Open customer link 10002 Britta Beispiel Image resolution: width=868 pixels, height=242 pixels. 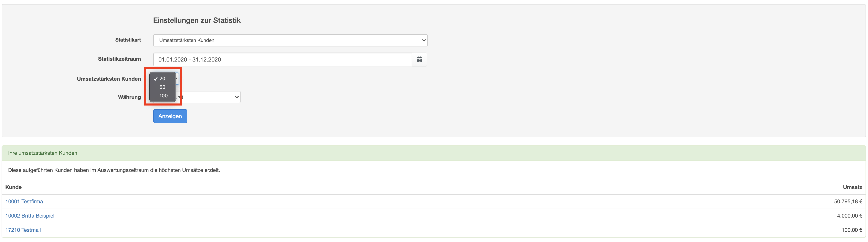pos(30,216)
